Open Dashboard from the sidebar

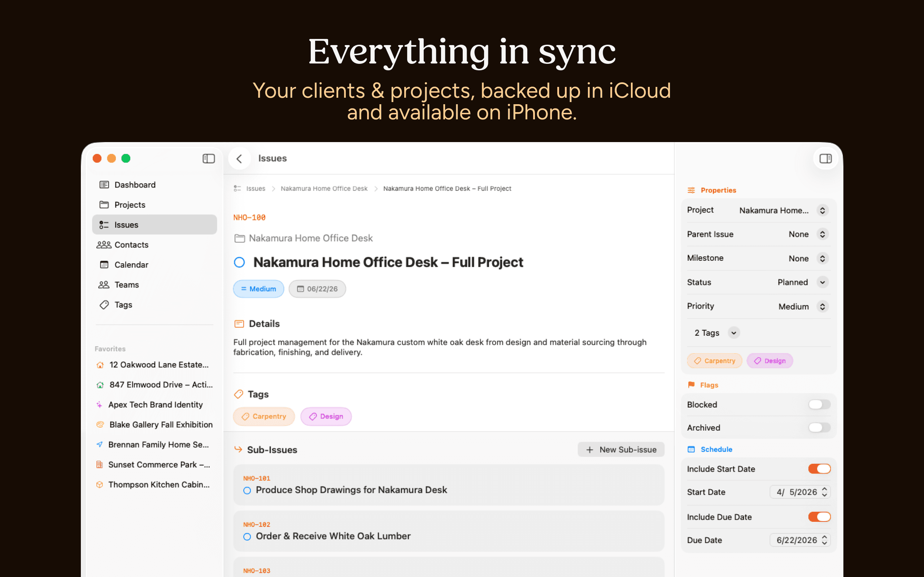click(x=134, y=185)
